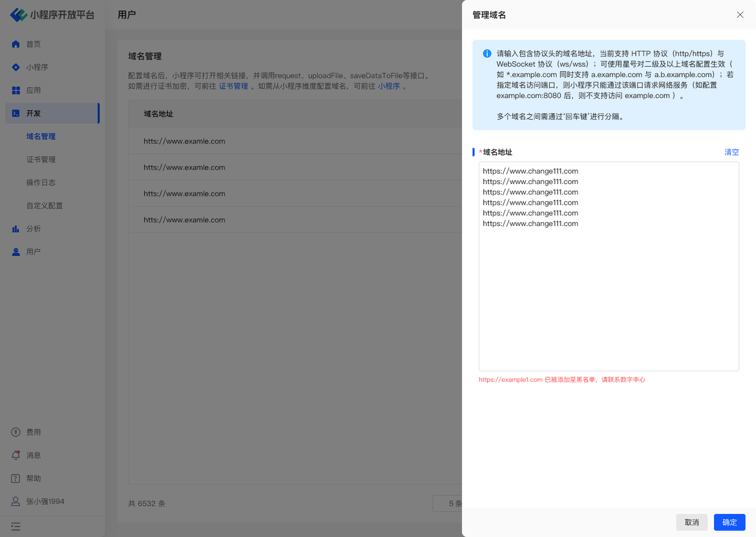Click the 分析 bar chart icon
Image resolution: width=756 pixels, height=537 pixels.
click(x=16, y=229)
